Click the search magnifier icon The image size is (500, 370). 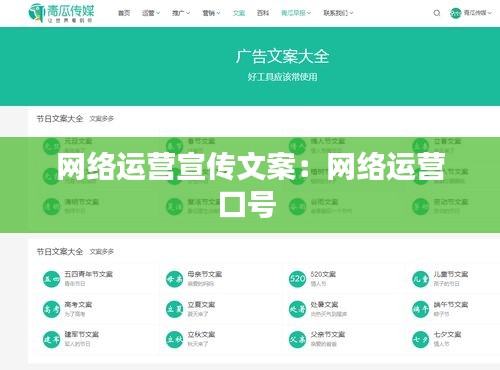click(437, 13)
